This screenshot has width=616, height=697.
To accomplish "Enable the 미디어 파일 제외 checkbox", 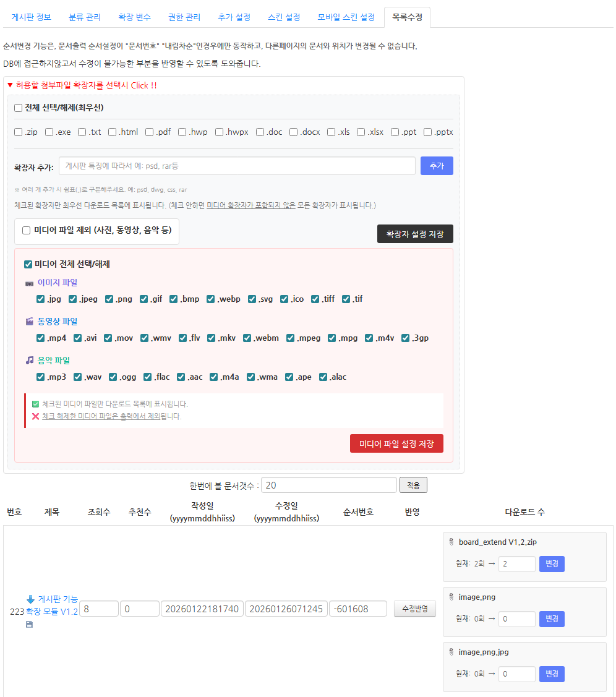I will (27, 231).
